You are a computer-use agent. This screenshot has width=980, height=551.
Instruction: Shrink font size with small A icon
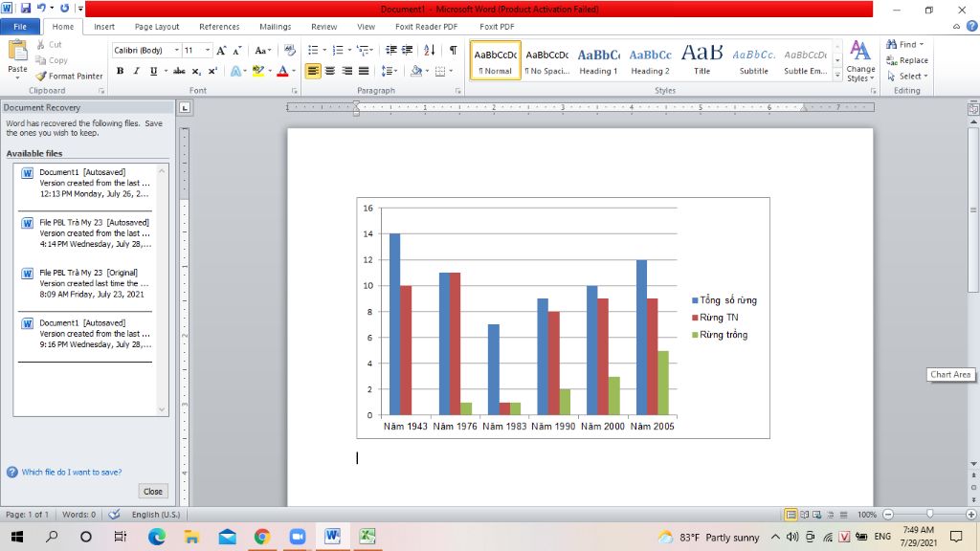pos(237,51)
